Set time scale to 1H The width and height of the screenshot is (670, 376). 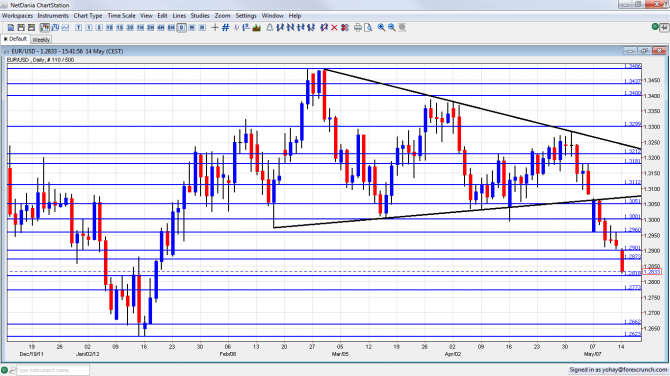tap(140, 28)
